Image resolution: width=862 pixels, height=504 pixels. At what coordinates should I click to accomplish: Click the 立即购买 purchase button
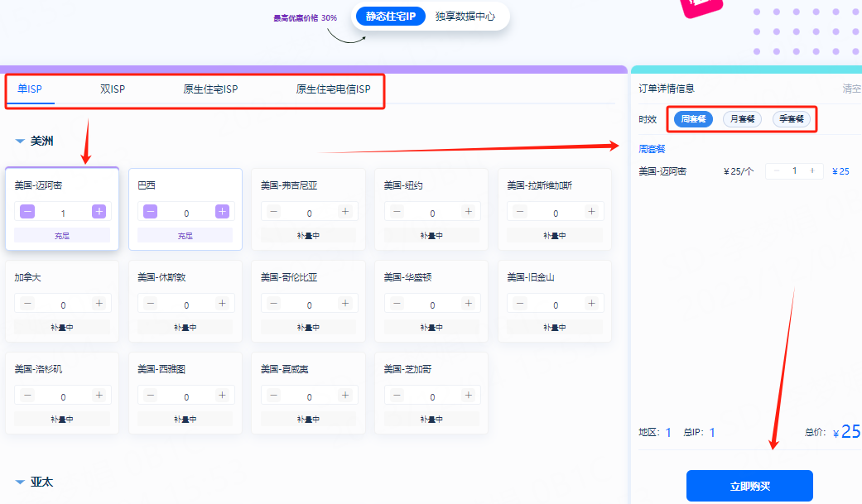point(749,486)
